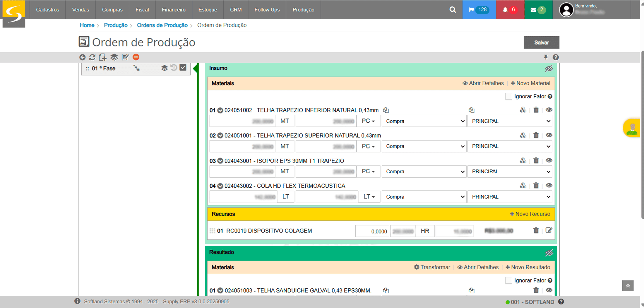Delete material 024043001 ISOPOR with trash icon
The width and height of the screenshot is (644, 308).
point(536,160)
